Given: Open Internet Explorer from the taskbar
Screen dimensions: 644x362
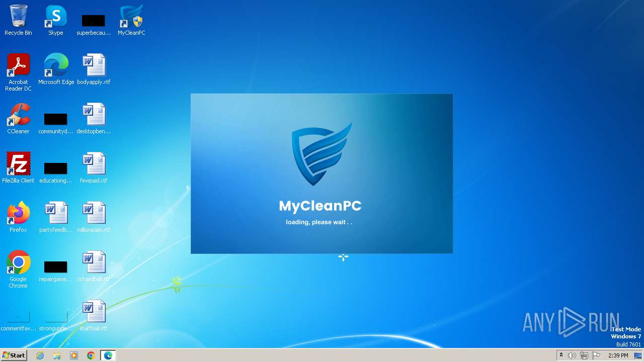Looking at the screenshot, I should (x=40, y=355).
